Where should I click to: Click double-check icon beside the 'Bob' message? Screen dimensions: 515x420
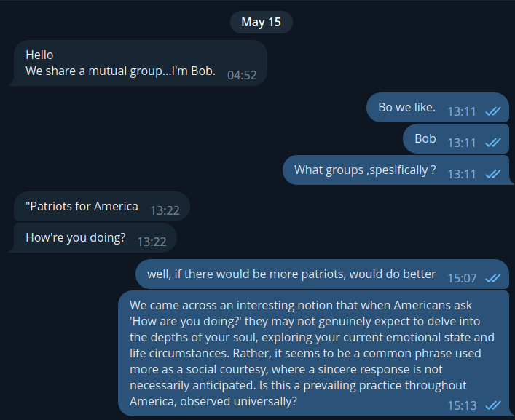[x=492, y=143]
